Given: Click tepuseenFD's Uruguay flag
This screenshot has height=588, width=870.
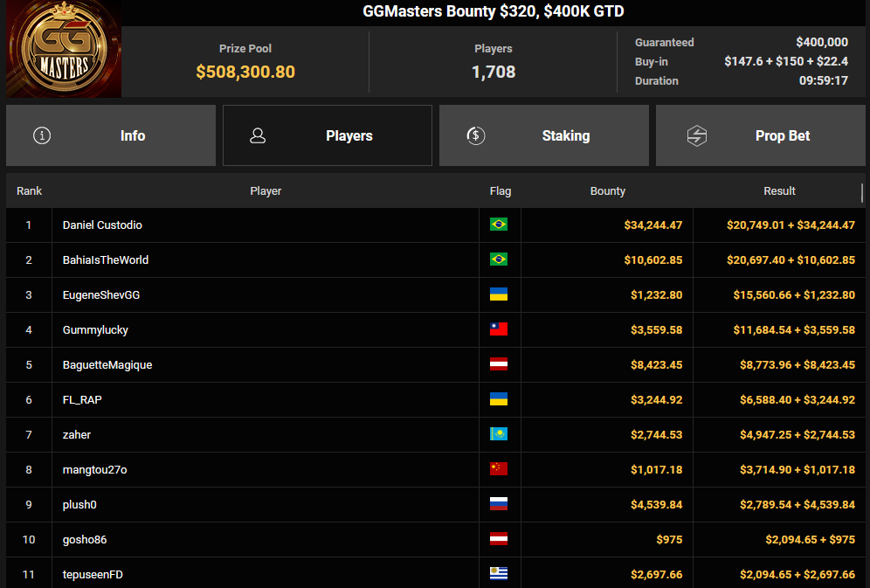Looking at the screenshot, I should coord(498,573).
